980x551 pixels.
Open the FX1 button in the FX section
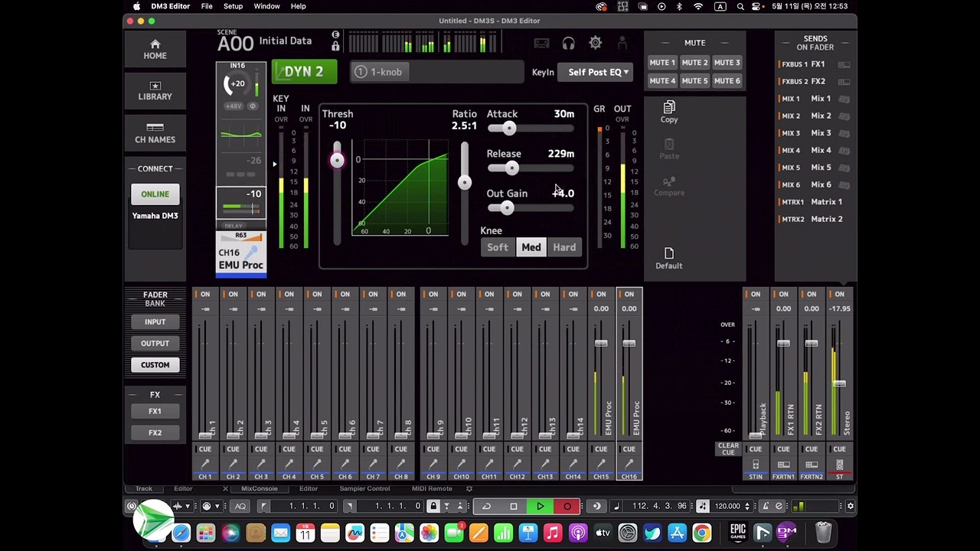(155, 411)
